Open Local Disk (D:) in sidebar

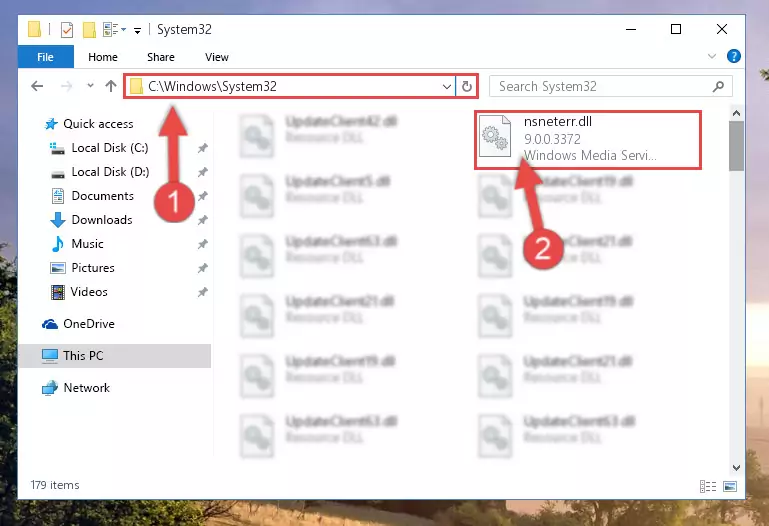(x=110, y=172)
